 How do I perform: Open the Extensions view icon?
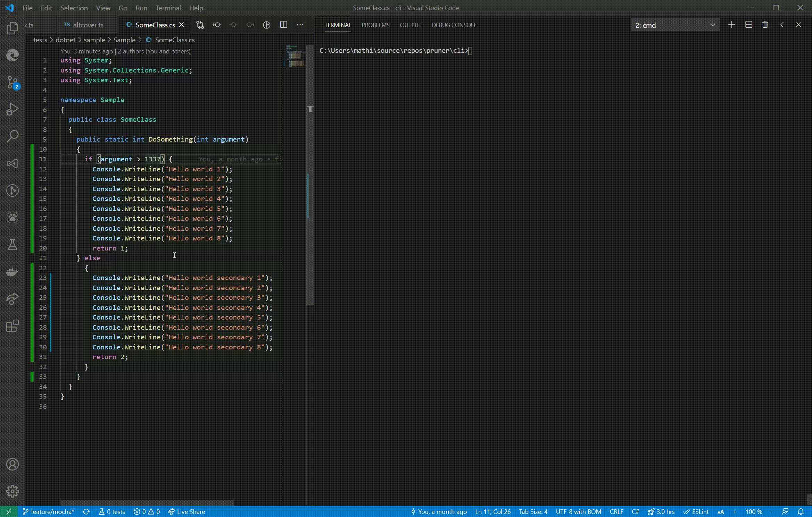pyautogui.click(x=13, y=326)
